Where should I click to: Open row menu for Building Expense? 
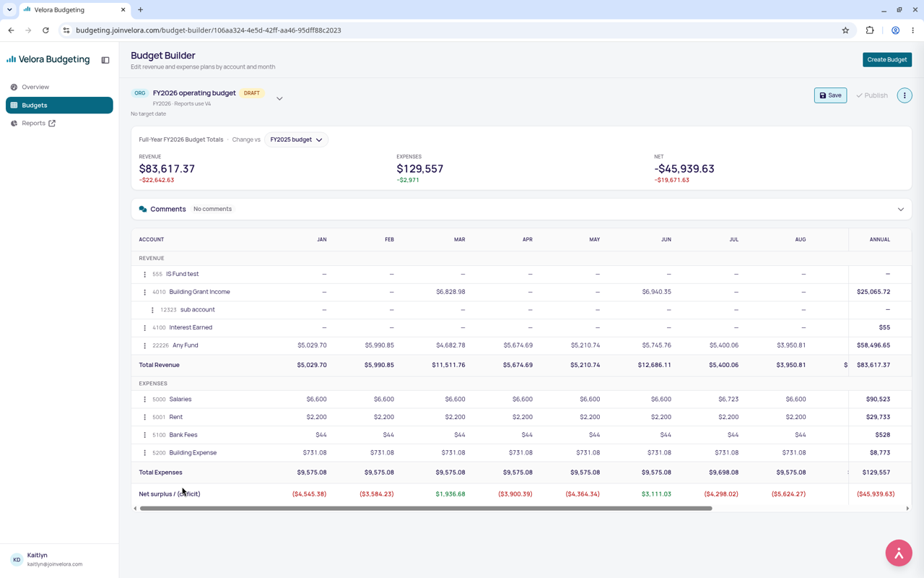[x=144, y=453]
